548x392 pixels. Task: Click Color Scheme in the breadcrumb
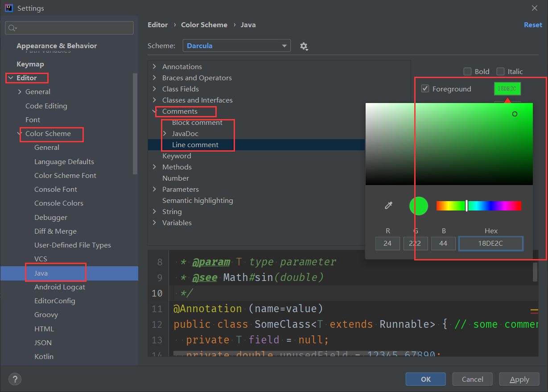click(204, 25)
